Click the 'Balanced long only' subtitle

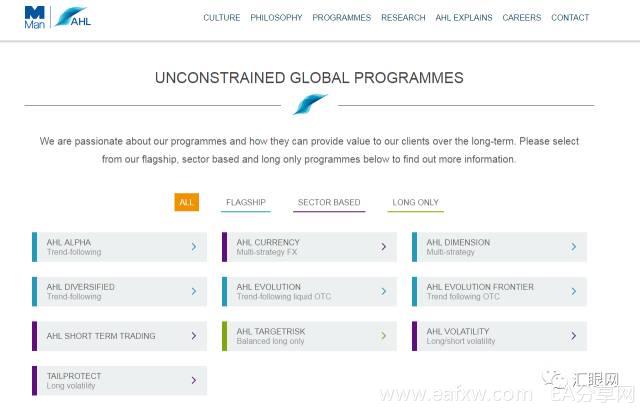pyautogui.click(x=271, y=341)
